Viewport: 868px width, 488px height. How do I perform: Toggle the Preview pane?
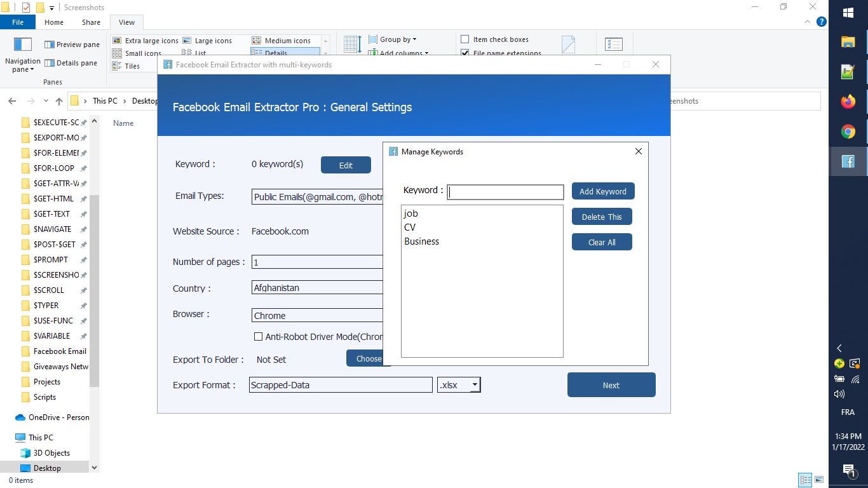[x=72, y=44]
